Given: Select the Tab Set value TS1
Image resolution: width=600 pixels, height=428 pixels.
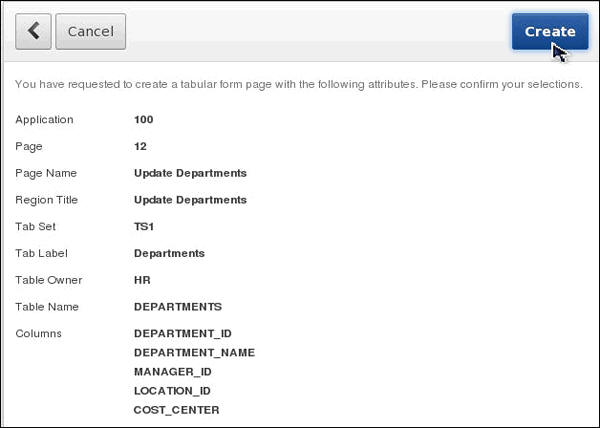Looking at the screenshot, I should pyautogui.click(x=145, y=226).
